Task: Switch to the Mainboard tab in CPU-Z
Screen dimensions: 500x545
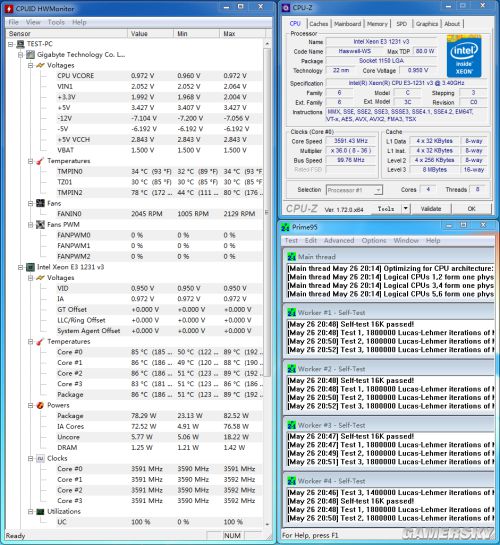Action: tap(347, 24)
